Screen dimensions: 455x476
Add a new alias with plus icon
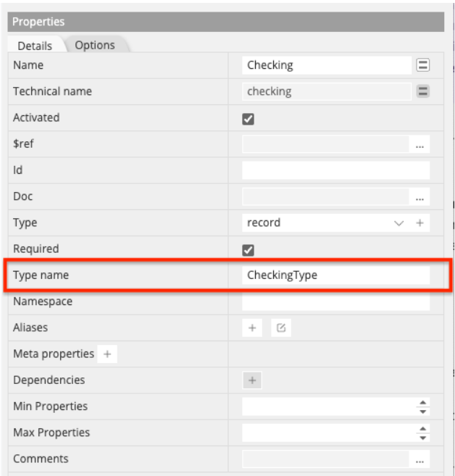tap(252, 328)
